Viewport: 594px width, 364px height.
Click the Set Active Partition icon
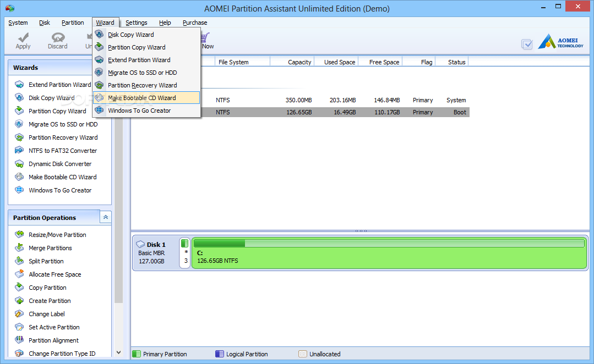[19, 327]
